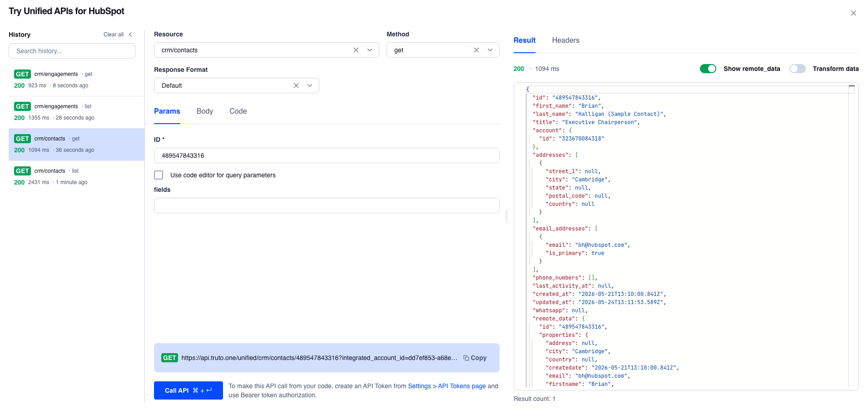Image resolution: width=868 pixels, height=420 pixels.
Task: Click the Result count: 1 text
Action: click(x=535, y=399)
